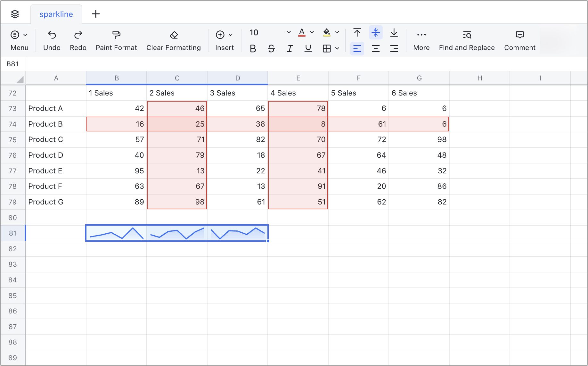Clear Formatting on the selection
The image size is (588, 366).
174,40
